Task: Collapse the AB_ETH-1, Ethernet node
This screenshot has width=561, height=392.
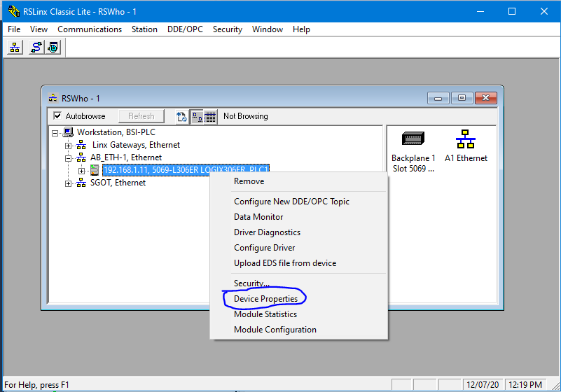Action: tap(68, 158)
